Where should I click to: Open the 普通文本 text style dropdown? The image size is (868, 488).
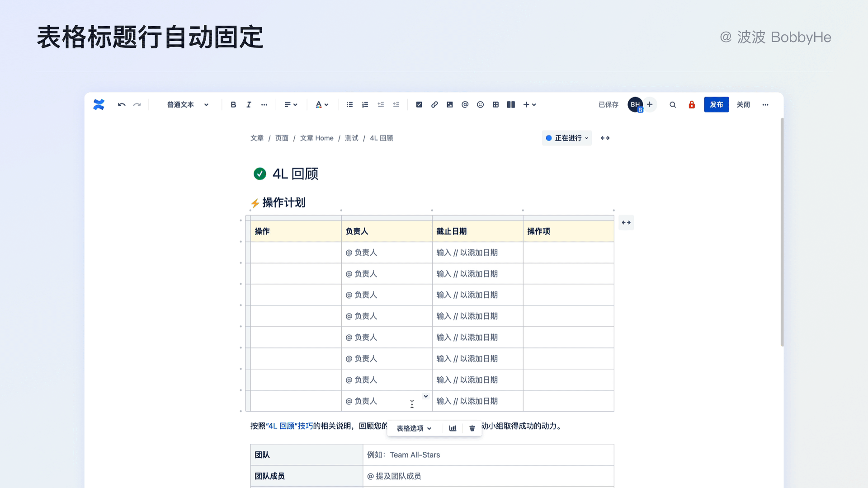pos(188,105)
